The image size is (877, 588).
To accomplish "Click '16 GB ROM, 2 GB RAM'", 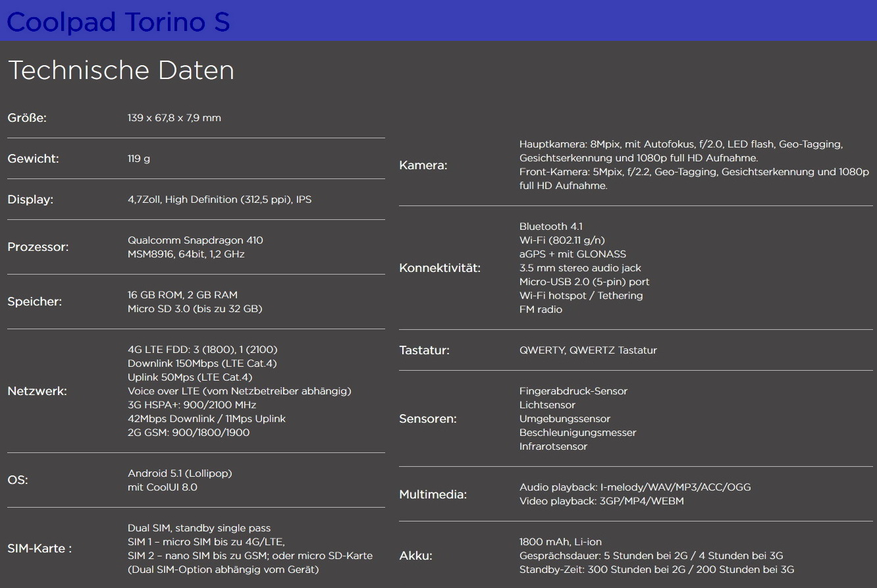I will [182, 295].
